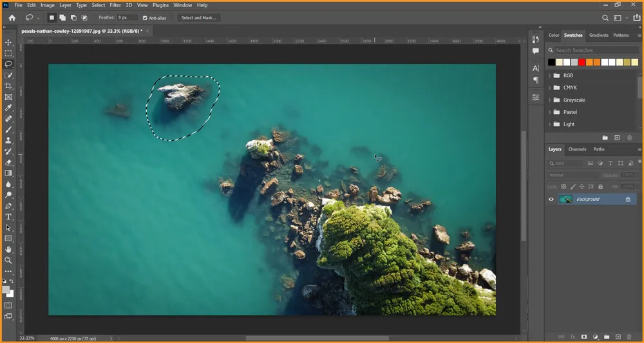644x343 pixels.
Task: Choose New selection mode
Action: click(x=52, y=17)
